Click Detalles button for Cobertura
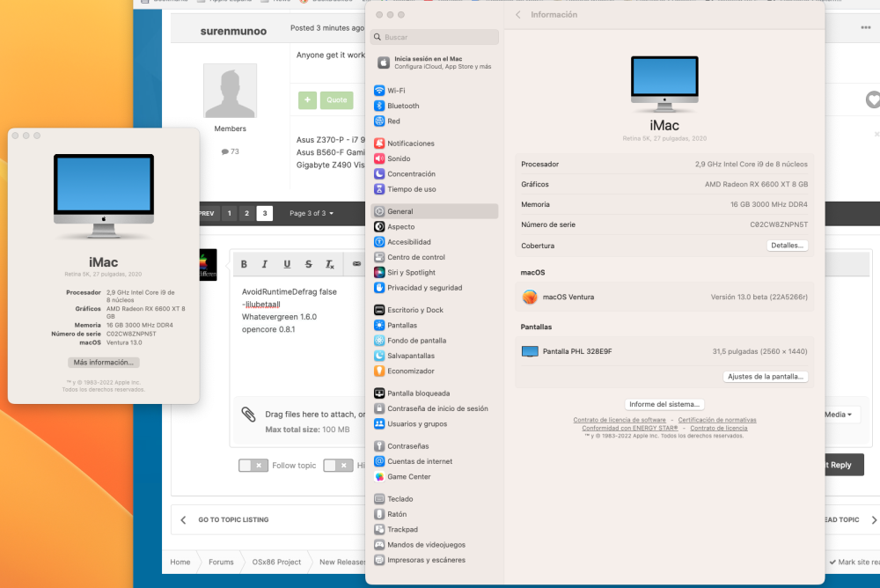Screen dimensions: 880x588 click(787, 246)
